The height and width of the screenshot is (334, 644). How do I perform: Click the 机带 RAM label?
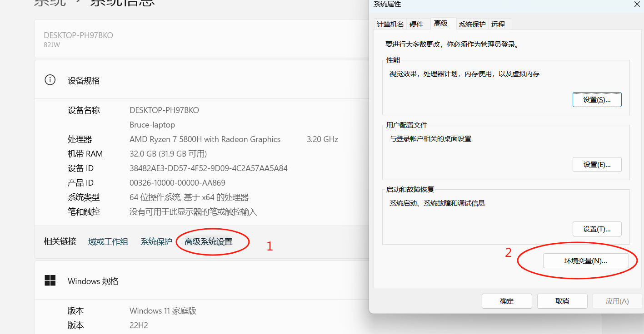point(85,154)
